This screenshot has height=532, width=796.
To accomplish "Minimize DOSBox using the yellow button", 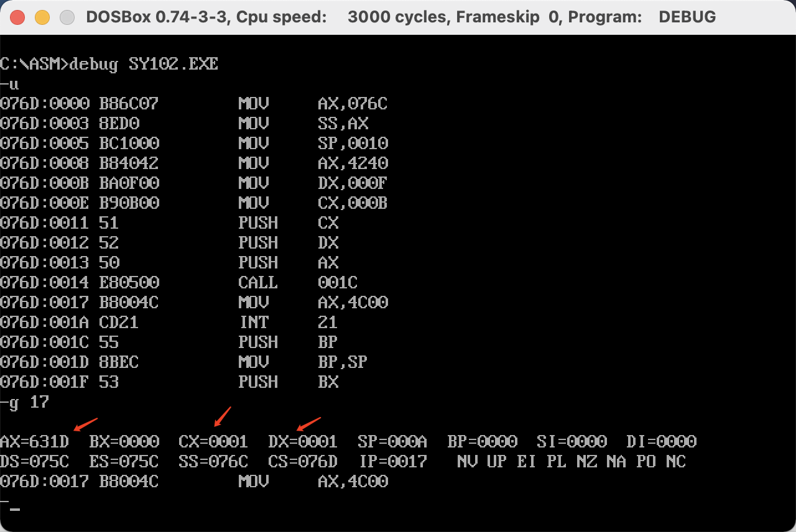I will 42,17.
